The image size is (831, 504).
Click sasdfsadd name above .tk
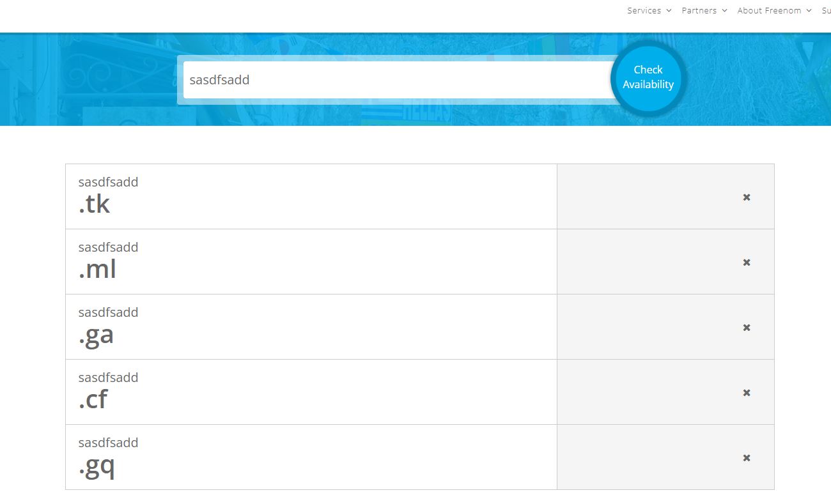(108, 182)
